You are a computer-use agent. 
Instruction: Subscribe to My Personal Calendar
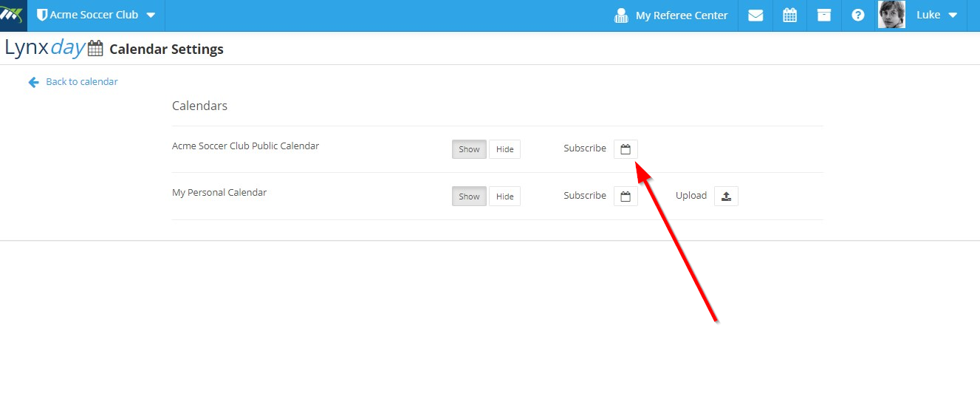click(x=626, y=197)
